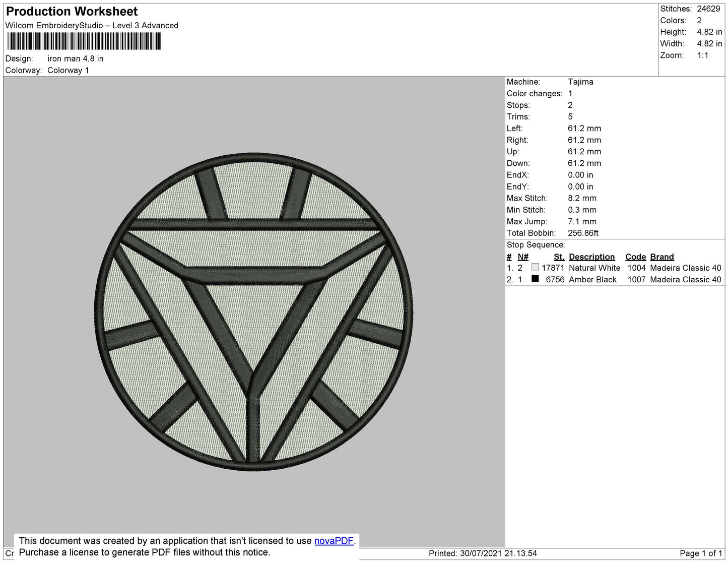Click the Max Jump value 7.1 mm
The width and height of the screenshot is (728, 563).
click(x=582, y=221)
